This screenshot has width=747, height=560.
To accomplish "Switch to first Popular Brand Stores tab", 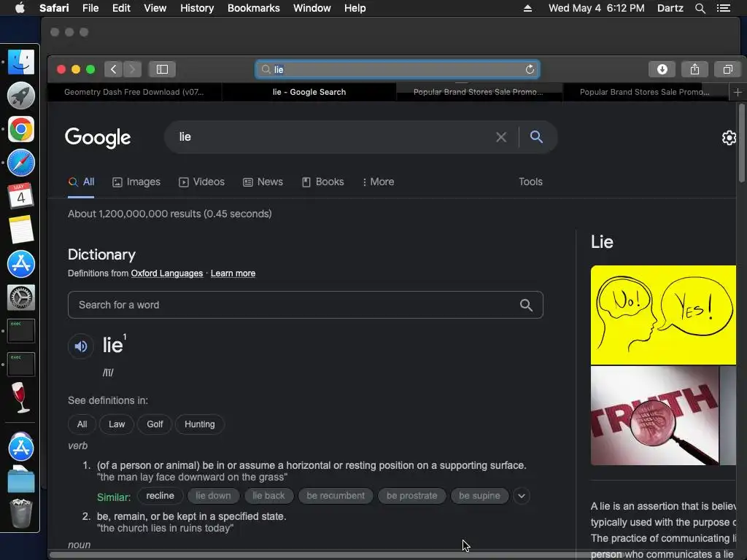I will click(479, 92).
